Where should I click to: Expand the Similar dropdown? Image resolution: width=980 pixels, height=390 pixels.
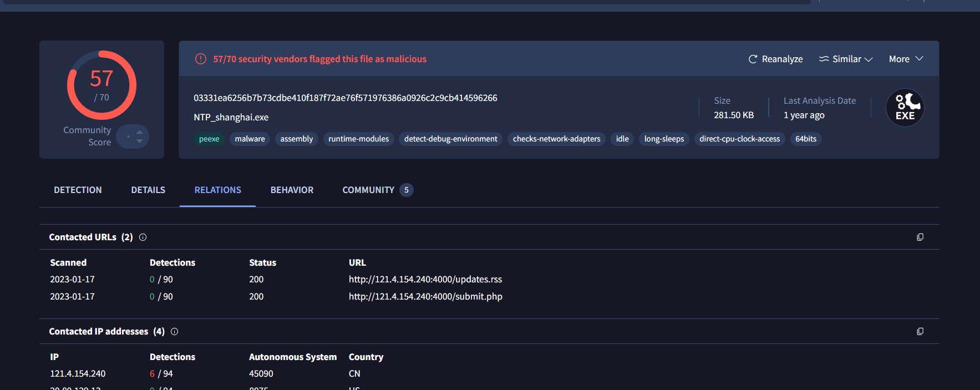coord(846,59)
